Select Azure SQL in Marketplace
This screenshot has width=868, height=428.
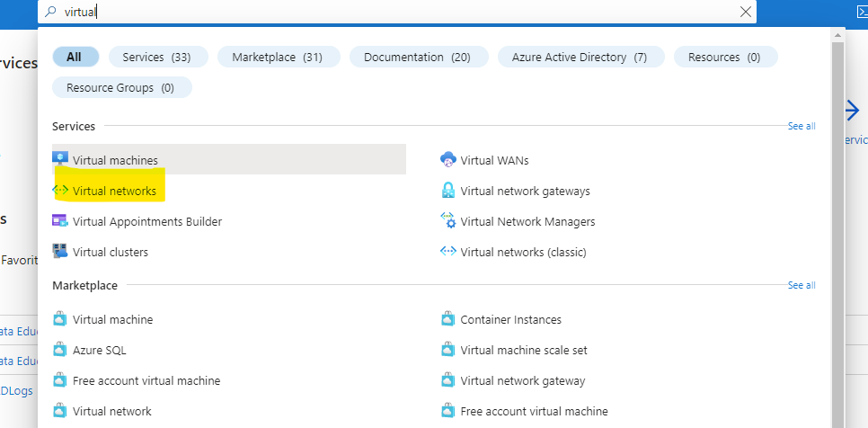coord(99,350)
